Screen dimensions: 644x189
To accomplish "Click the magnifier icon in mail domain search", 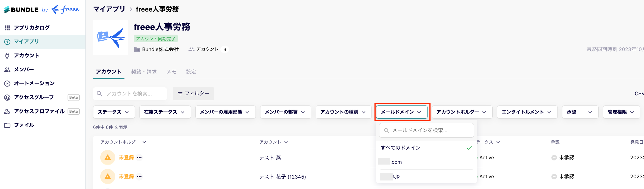I will point(387,130).
